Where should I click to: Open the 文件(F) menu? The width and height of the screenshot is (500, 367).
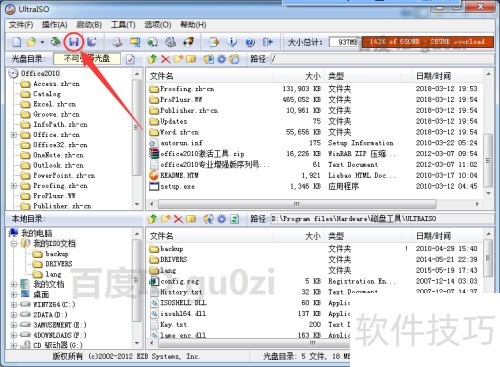[x=21, y=25]
